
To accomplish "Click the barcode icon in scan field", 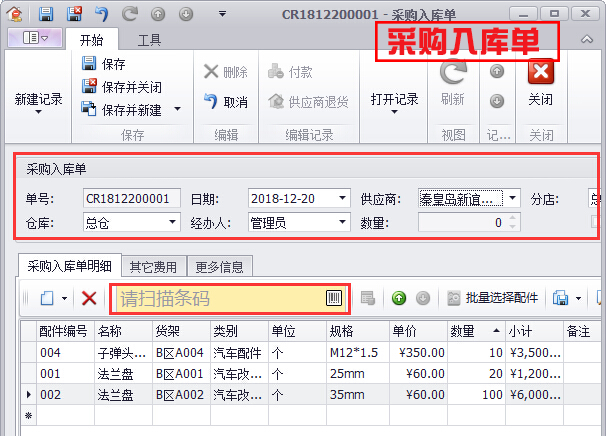I will [334, 298].
